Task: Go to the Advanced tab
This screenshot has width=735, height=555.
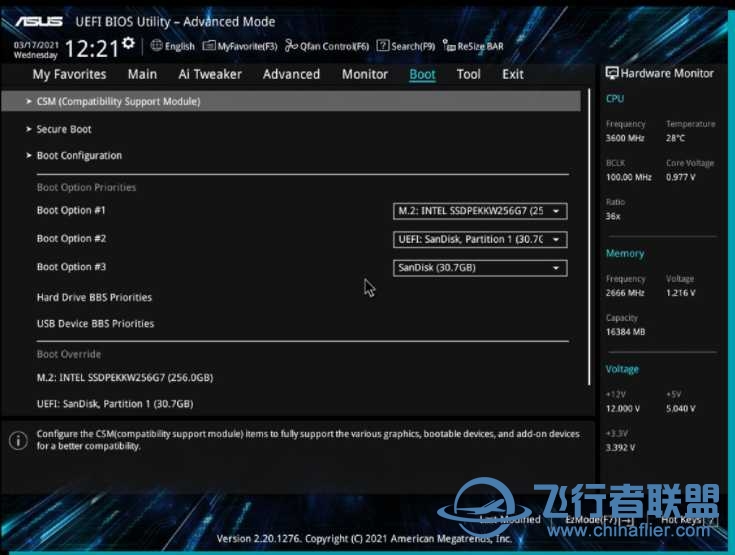Action: tap(291, 74)
